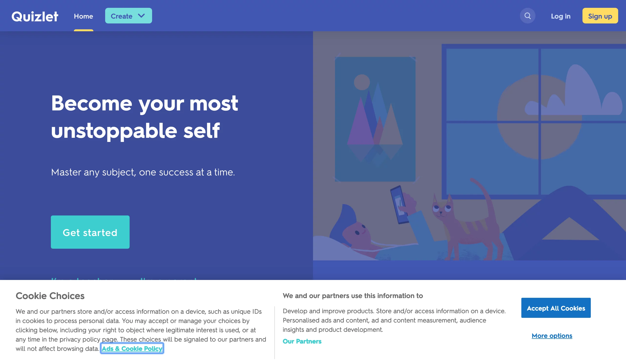Image resolution: width=626 pixels, height=364 pixels.
Task: Click the Accept All Cookies button icon
Action: click(x=556, y=308)
